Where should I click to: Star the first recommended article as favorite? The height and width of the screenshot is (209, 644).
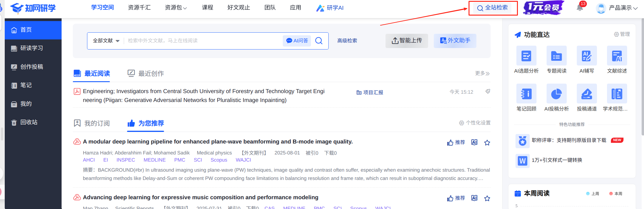pos(487,143)
